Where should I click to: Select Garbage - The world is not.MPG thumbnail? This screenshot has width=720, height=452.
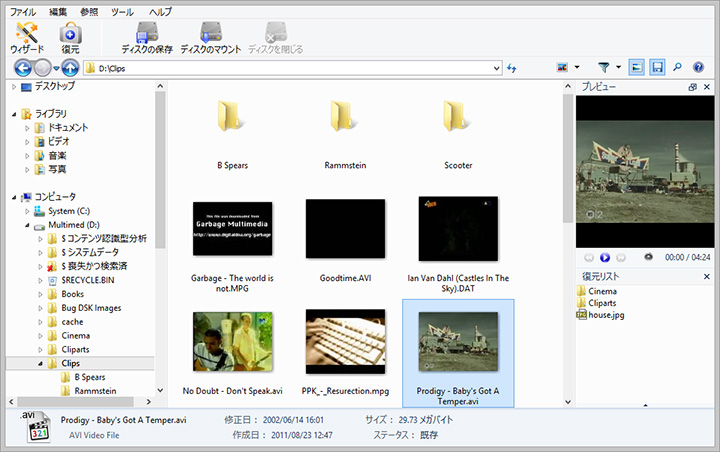point(232,228)
